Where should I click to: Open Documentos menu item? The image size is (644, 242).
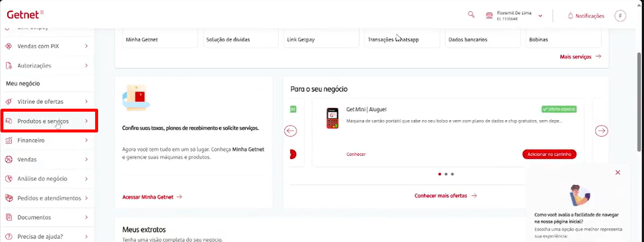pyautogui.click(x=47, y=217)
